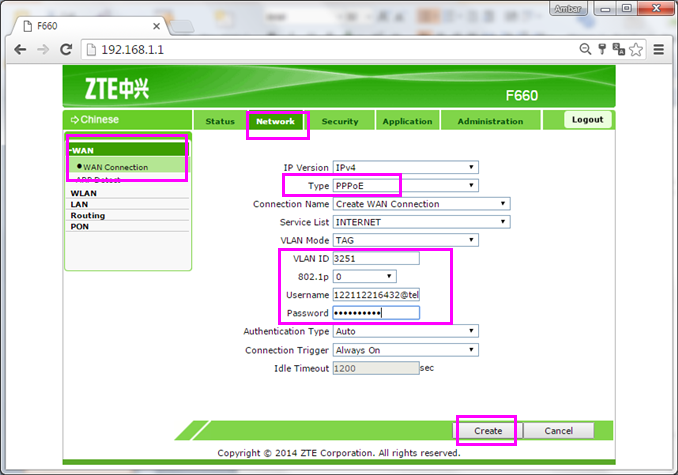The height and width of the screenshot is (475, 678).
Task: Expand the PON sidebar section
Action: [x=80, y=226]
